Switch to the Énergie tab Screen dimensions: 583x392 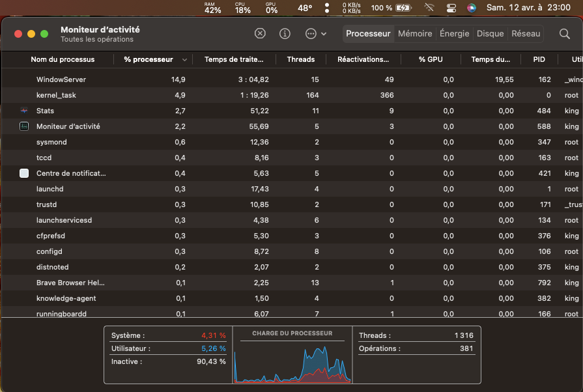pyautogui.click(x=454, y=34)
